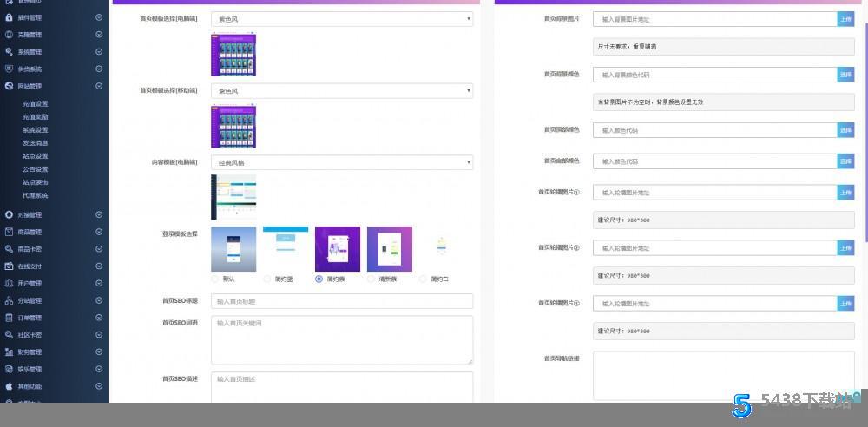Click the 订单管理 clipboard icon
The width and height of the screenshot is (868, 427).
pos(9,318)
